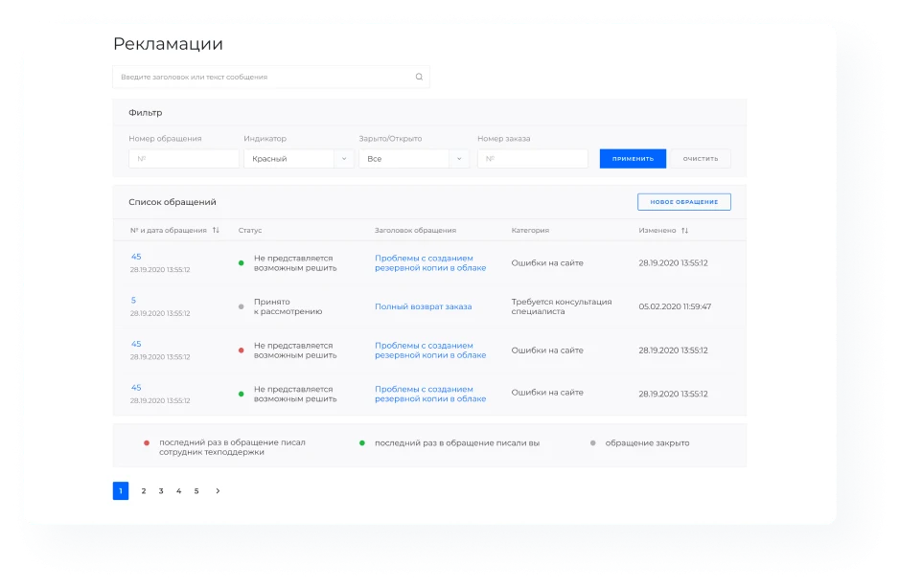Click the Очистить button

coord(701,159)
